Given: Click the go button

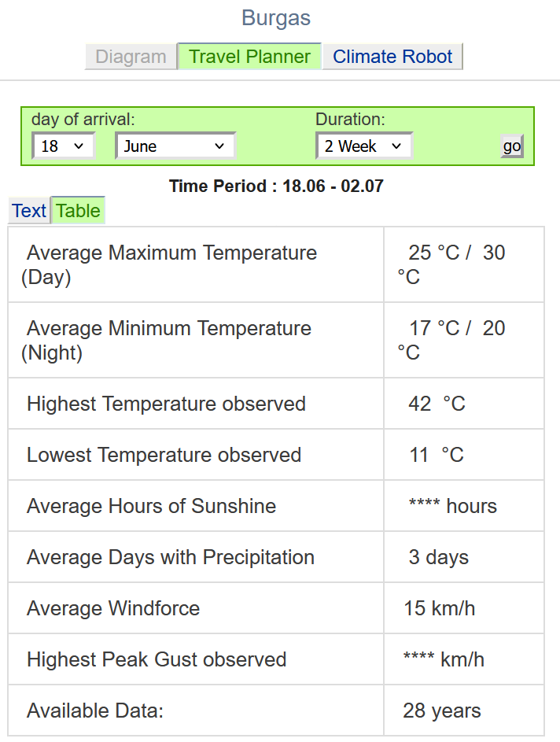Looking at the screenshot, I should pos(512,146).
